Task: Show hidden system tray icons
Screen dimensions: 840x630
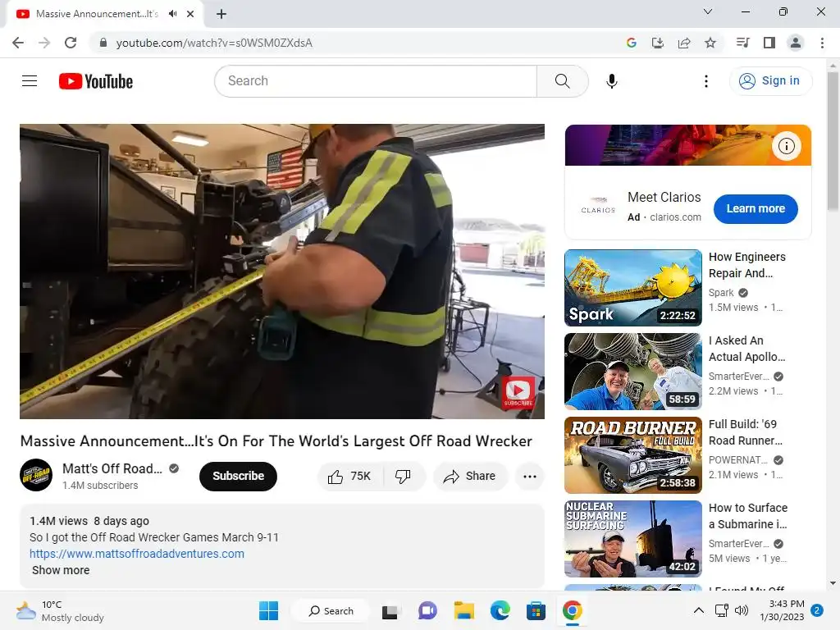Action: coord(699,610)
